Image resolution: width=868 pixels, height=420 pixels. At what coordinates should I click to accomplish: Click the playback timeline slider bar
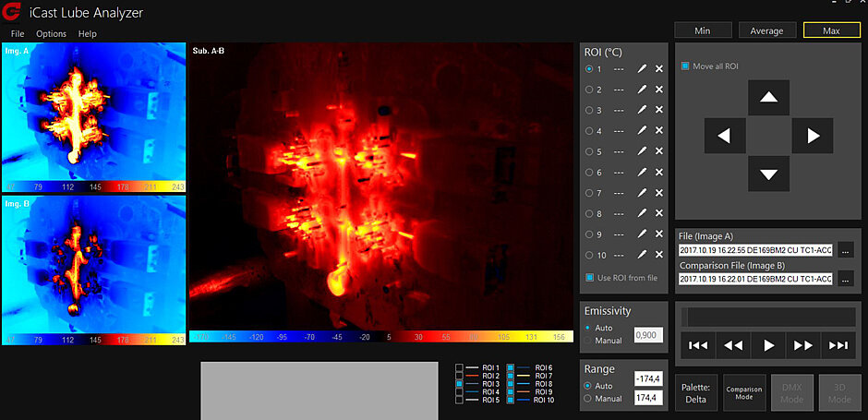pos(768,317)
